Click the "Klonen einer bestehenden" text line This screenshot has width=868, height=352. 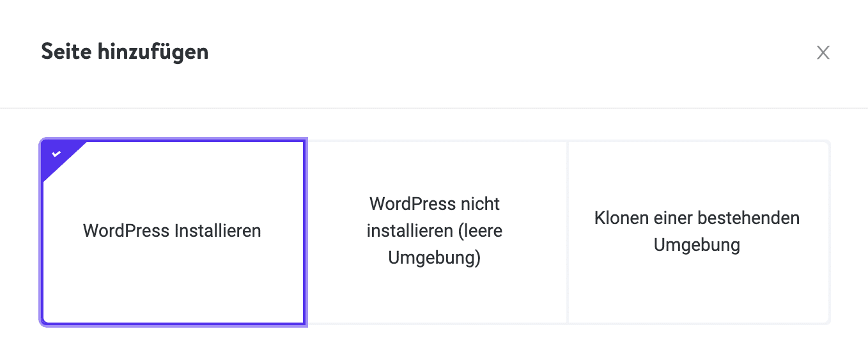[697, 218]
